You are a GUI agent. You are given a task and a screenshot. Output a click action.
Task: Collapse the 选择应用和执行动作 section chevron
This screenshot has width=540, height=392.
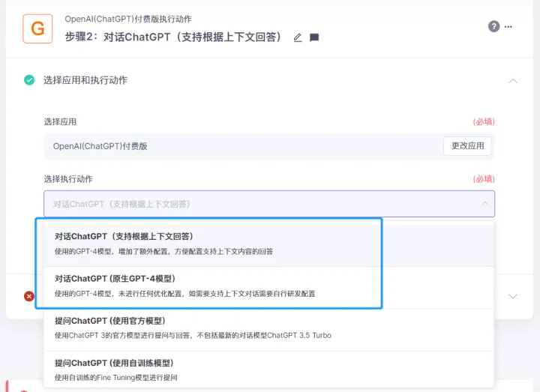click(x=513, y=81)
